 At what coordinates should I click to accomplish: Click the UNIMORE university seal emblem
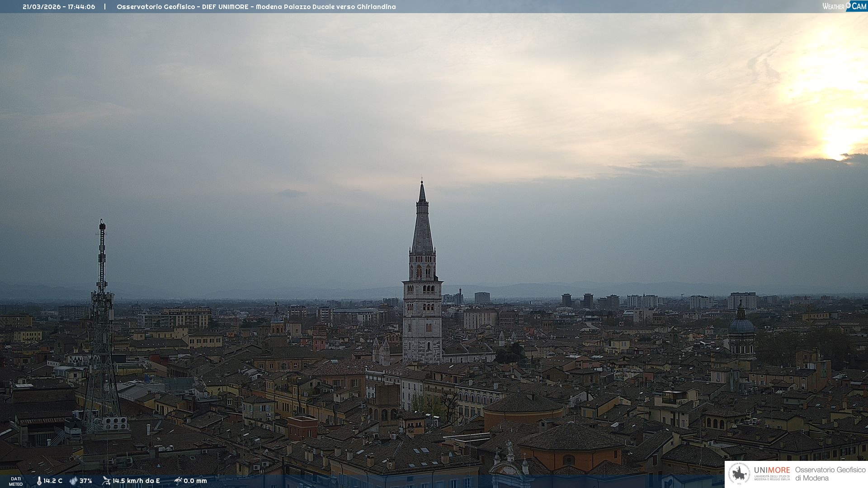[739, 474]
